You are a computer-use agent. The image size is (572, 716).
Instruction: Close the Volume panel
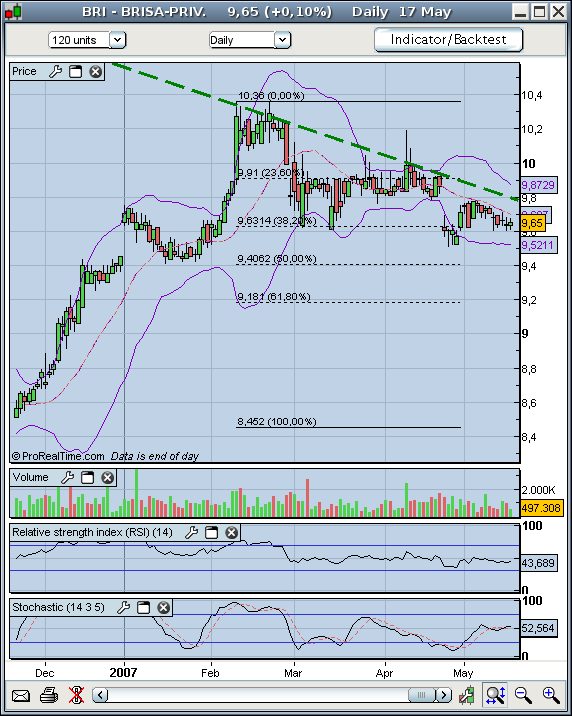107,478
